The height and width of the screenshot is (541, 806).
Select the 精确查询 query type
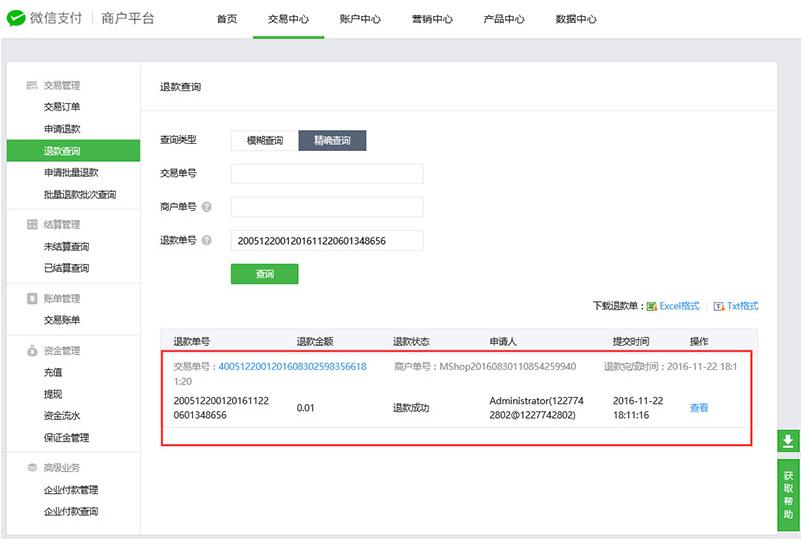click(x=332, y=141)
